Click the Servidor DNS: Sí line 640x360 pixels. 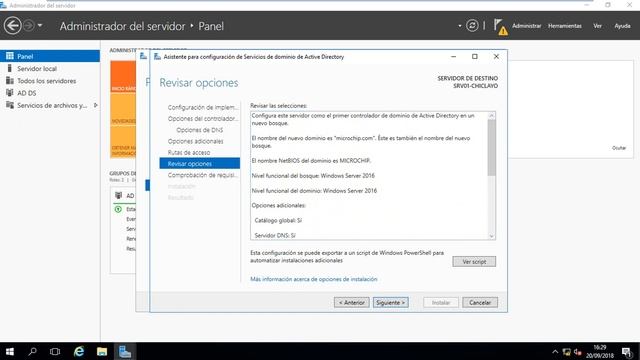(x=275, y=235)
